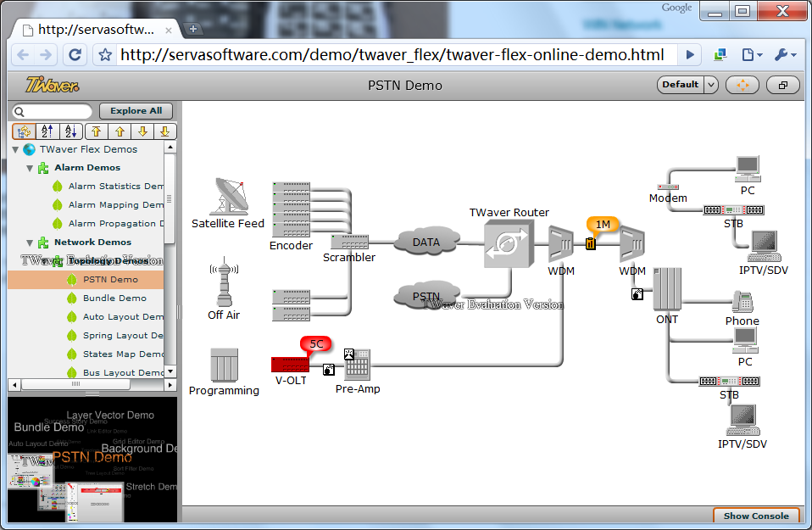Click the browser address bar URL

pos(392,54)
